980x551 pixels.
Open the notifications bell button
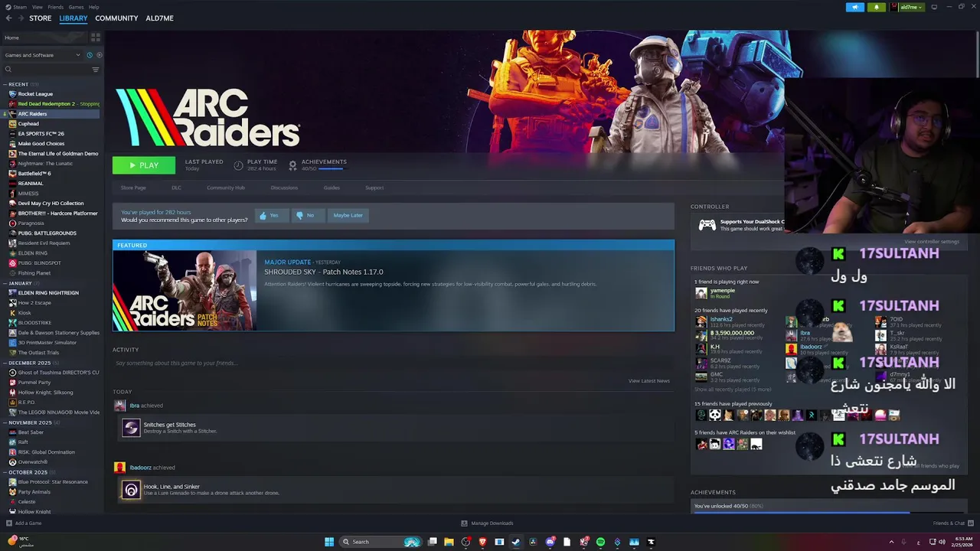877,7
